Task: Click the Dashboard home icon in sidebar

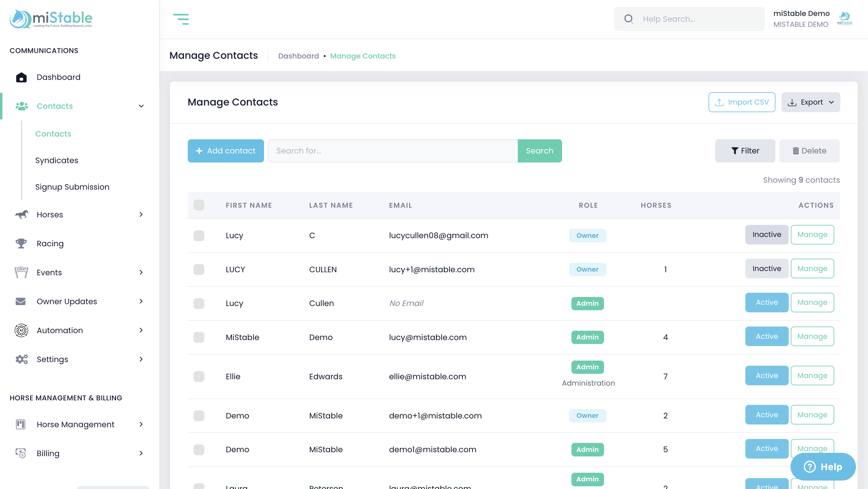Action: click(21, 77)
